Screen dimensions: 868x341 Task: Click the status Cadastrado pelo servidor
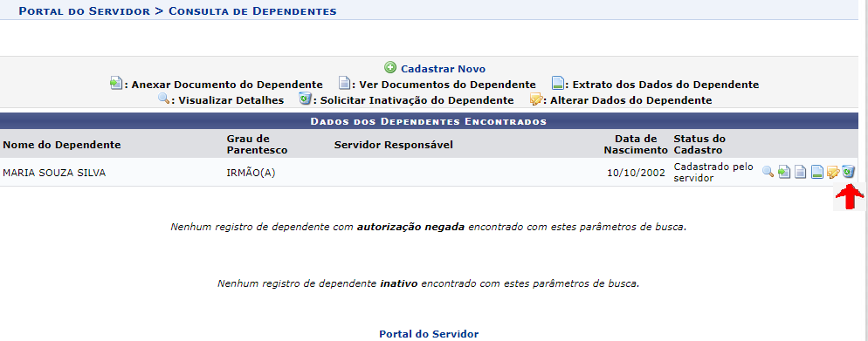coord(713,172)
